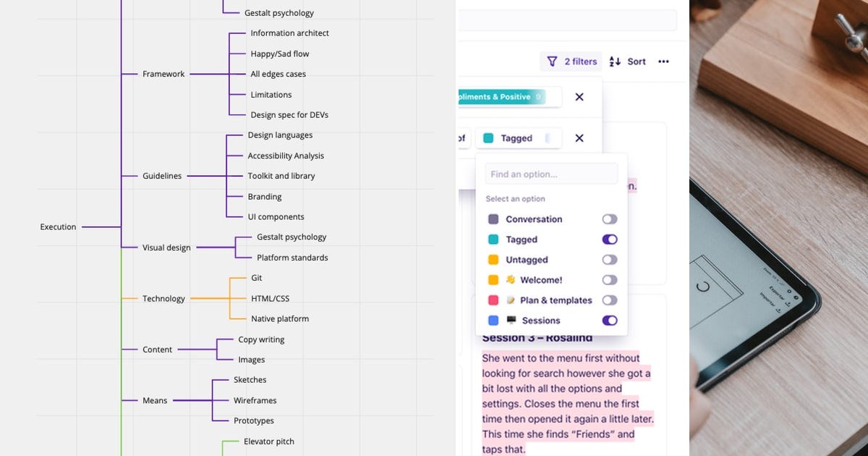Dismiss the Tagged filter row
The image size is (868, 456).
579,138
